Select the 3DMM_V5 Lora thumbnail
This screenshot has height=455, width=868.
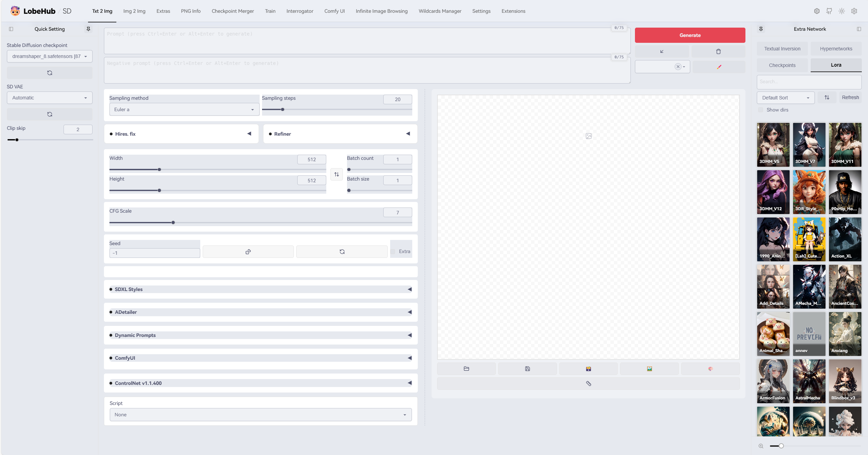pos(773,145)
